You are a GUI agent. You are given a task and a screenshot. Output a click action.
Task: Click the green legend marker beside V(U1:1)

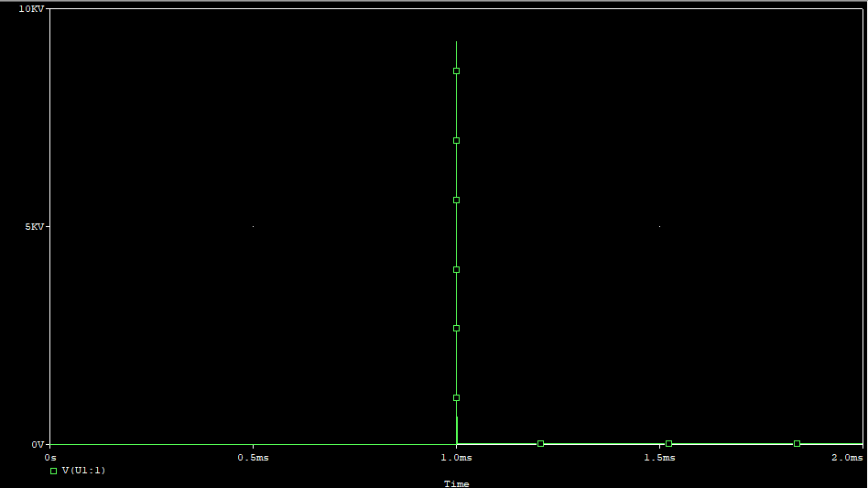(x=54, y=471)
